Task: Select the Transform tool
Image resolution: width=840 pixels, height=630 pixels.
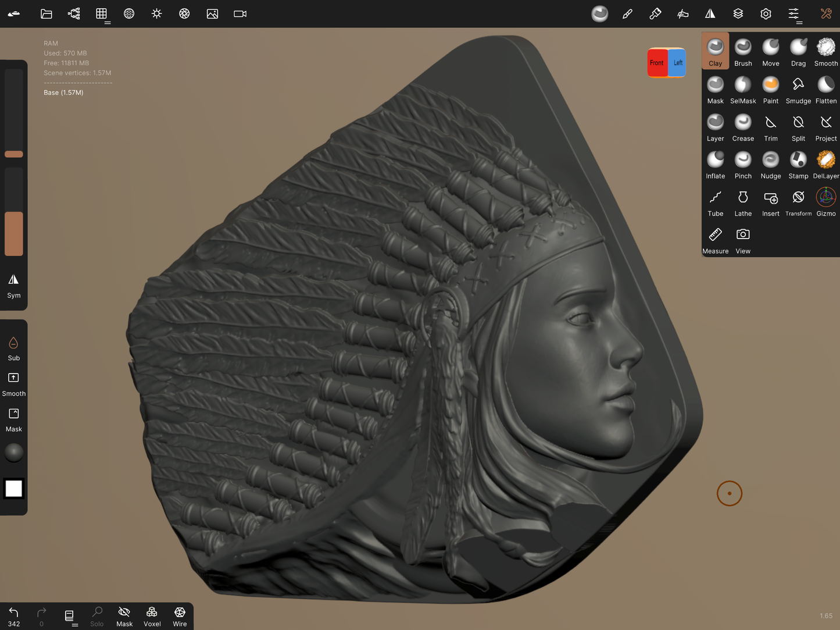Action: (x=798, y=202)
